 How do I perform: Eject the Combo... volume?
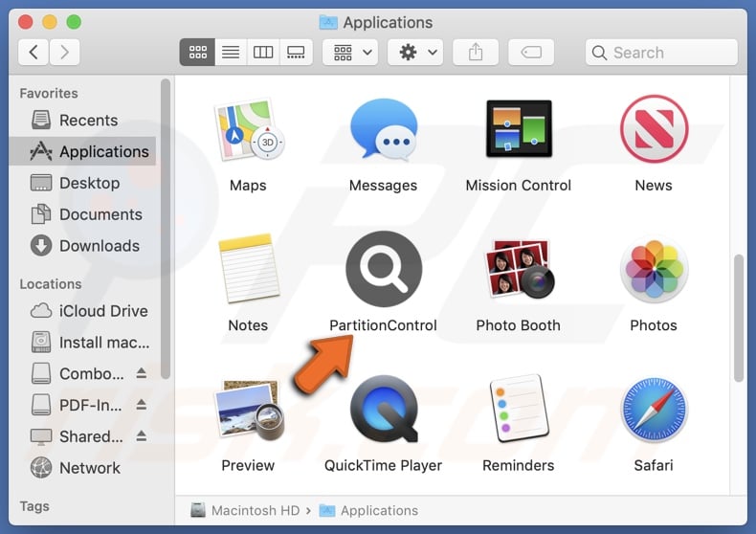[142, 373]
